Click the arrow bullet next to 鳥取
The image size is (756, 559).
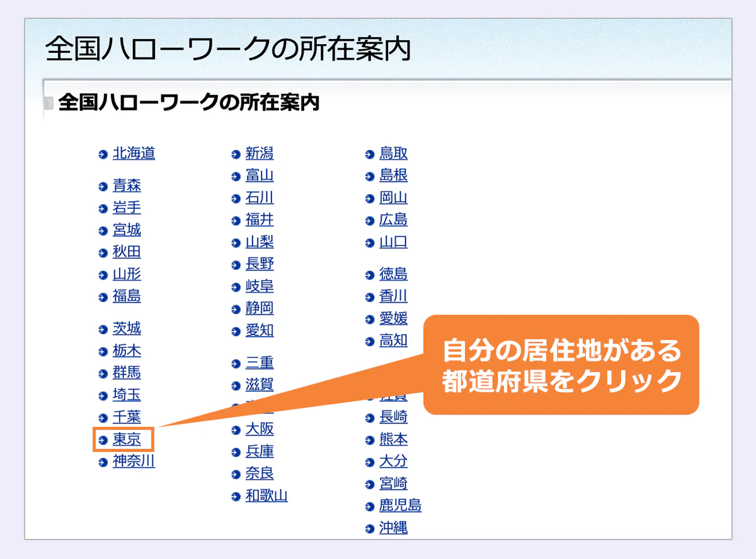(x=370, y=154)
